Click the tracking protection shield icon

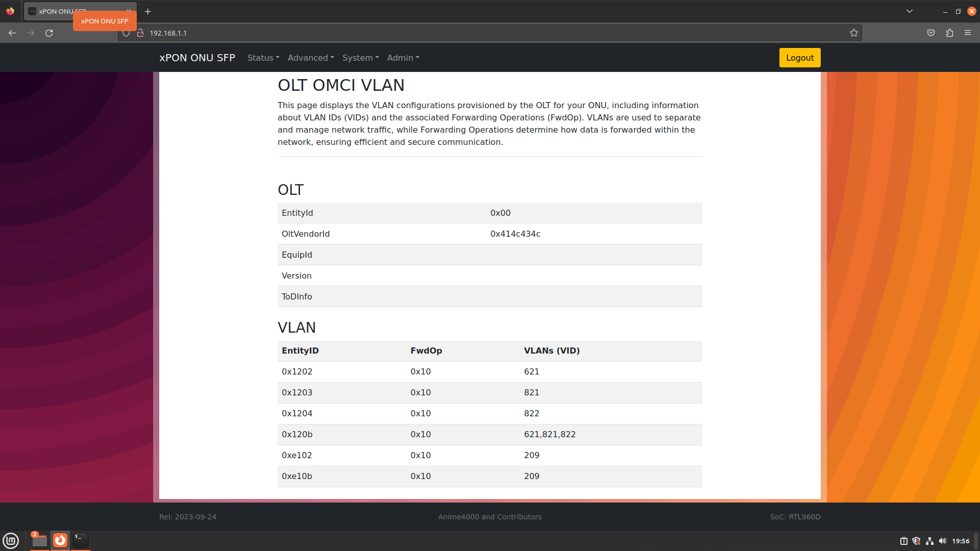tap(126, 33)
